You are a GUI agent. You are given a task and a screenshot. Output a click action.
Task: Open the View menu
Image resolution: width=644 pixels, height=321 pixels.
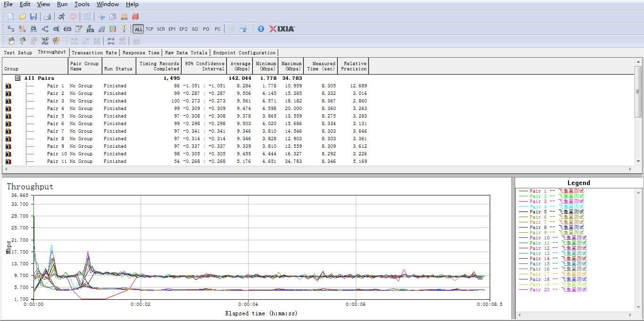(x=43, y=4)
